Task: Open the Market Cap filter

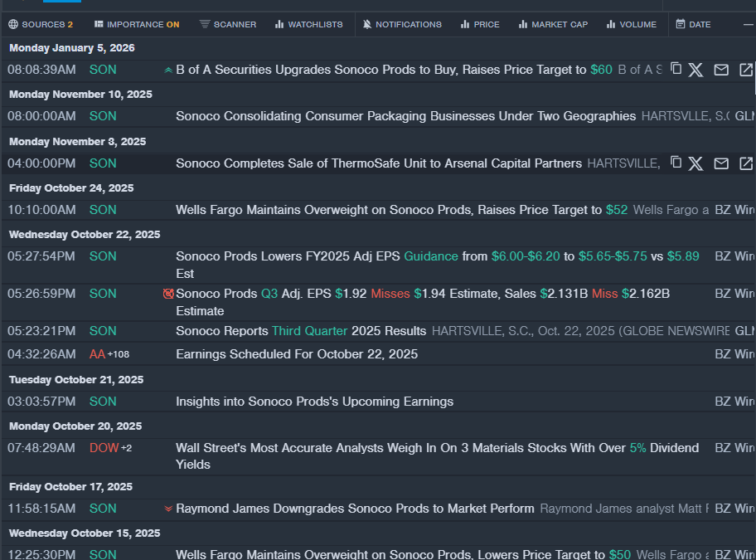Action: click(553, 25)
